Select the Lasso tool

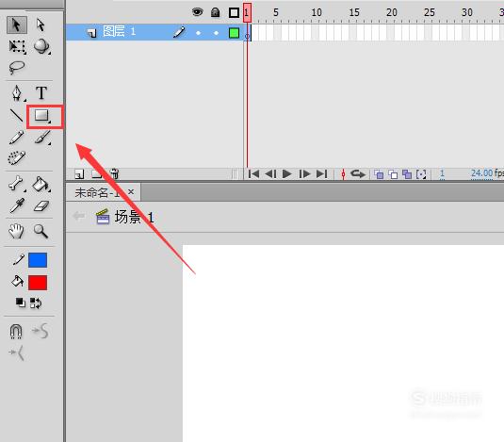17,68
